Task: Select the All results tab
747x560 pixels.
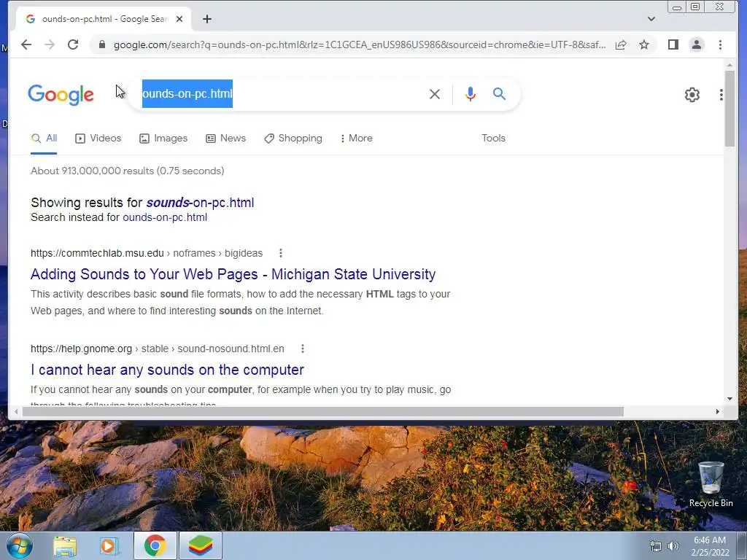Action: (x=44, y=138)
